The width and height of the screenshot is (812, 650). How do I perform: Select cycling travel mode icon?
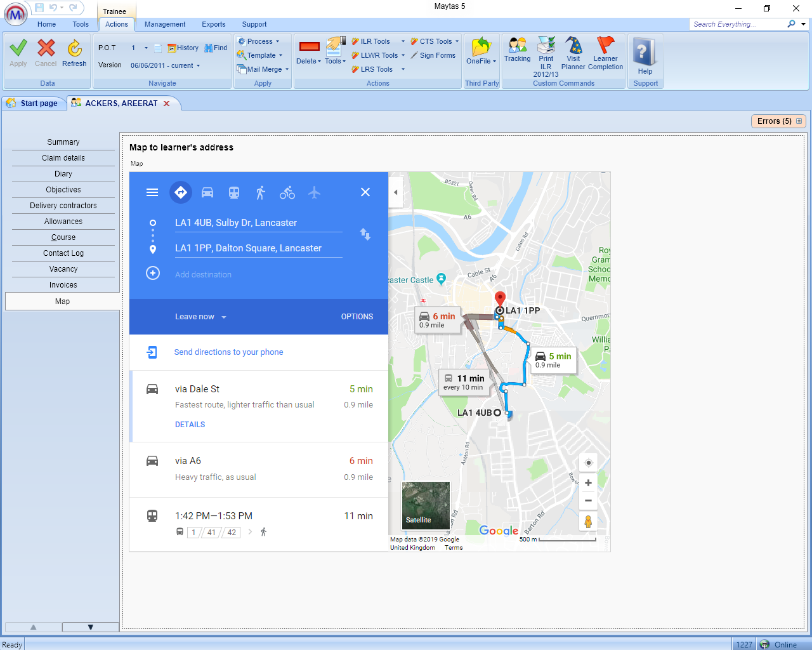287,192
